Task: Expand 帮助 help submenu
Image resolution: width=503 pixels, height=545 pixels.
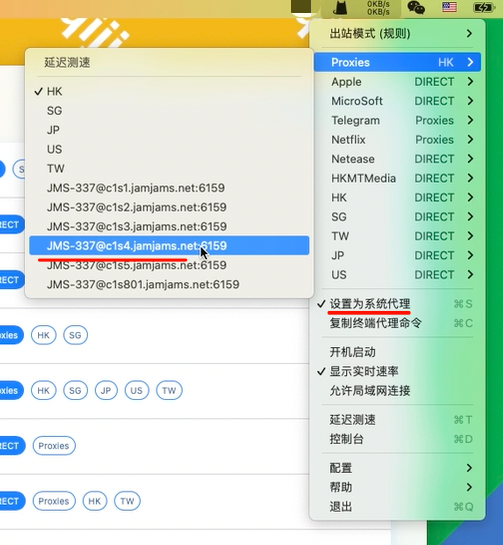Action: pyautogui.click(x=397, y=487)
